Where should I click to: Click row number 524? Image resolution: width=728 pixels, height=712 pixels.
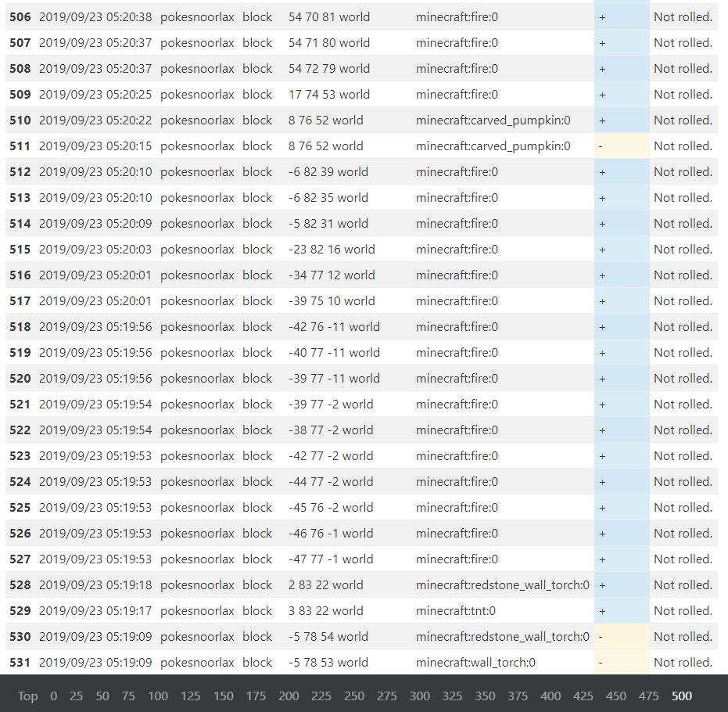pyautogui.click(x=20, y=482)
